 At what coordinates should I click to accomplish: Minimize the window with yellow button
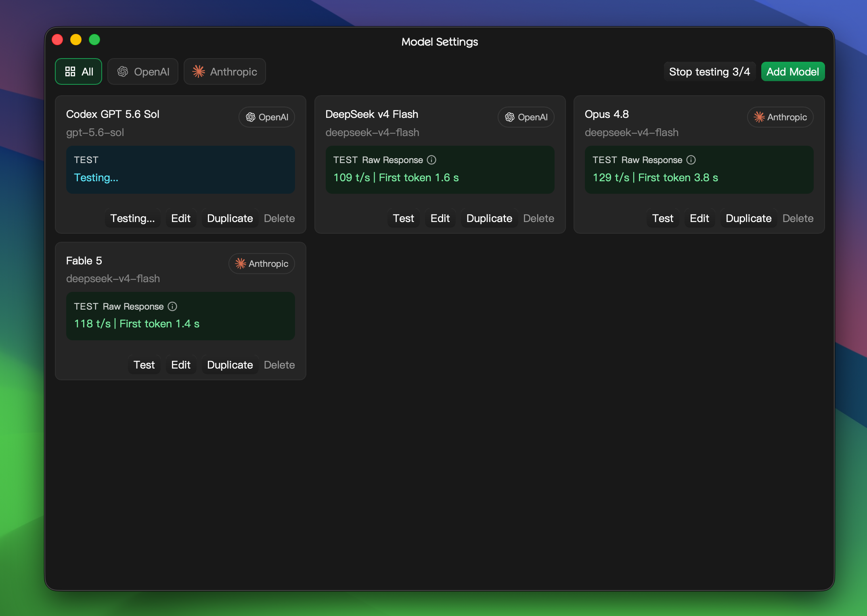tap(76, 40)
